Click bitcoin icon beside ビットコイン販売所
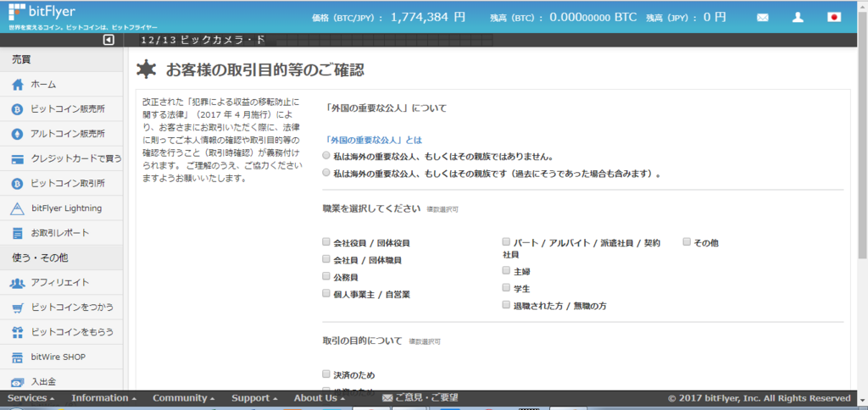This screenshot has height=410, width=868. coord(18,109)
